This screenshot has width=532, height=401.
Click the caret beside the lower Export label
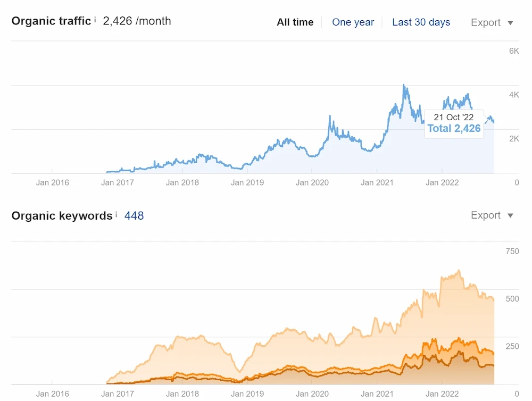510,216
